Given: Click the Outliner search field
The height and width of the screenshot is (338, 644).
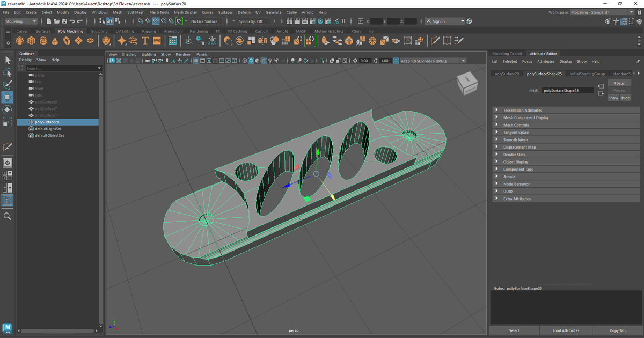Looking at the screenshot, I should click(60, 68).
